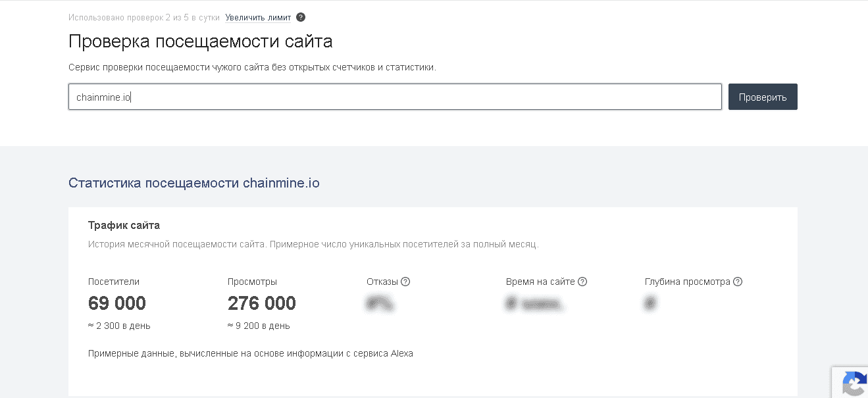Reveal the hidden "Глубина просмотра" value

point(650,303)
